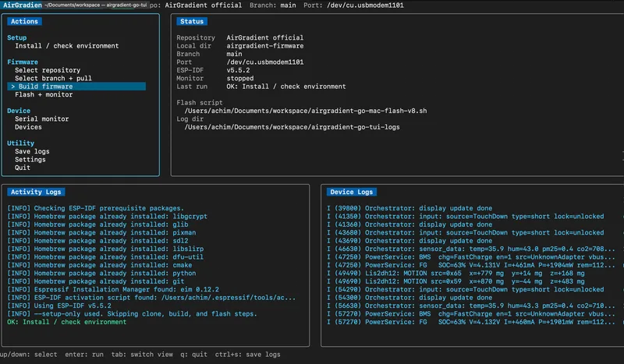This screenshot has width=624, height=364.
Task: Choose Select repository under Firmware
Action: click(x=48, y=70)
